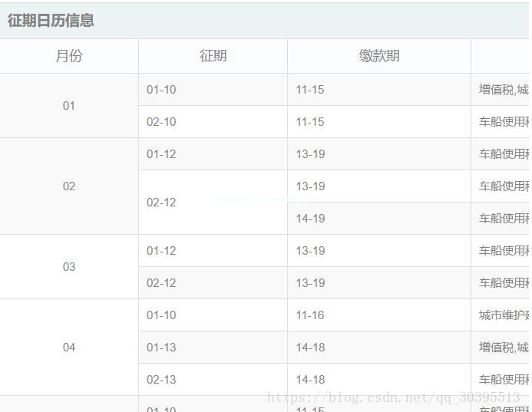Select the month 01 cell

(69, 106)
